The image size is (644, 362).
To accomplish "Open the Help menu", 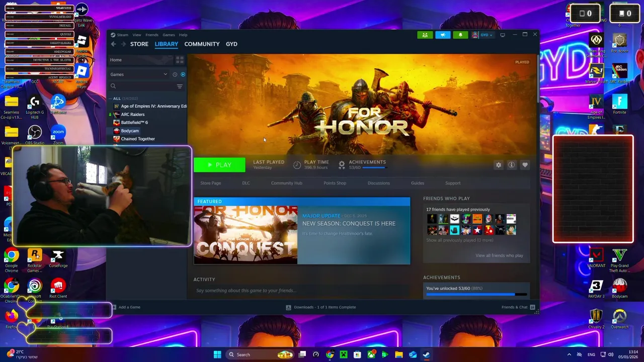I will click(183, 35).
